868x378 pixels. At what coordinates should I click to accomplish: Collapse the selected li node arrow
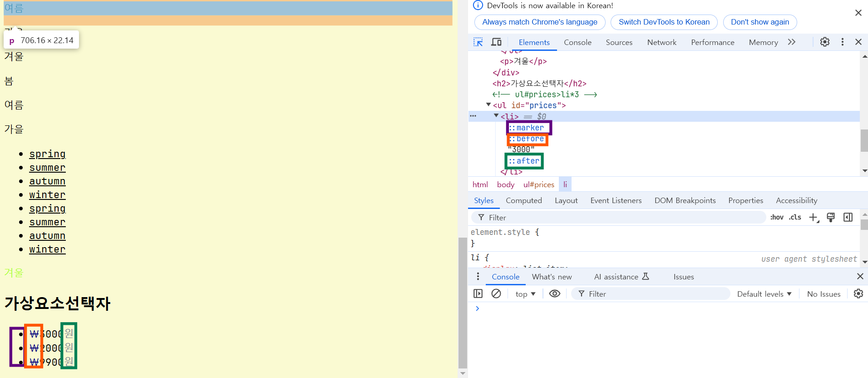click(x=496, y=116)
